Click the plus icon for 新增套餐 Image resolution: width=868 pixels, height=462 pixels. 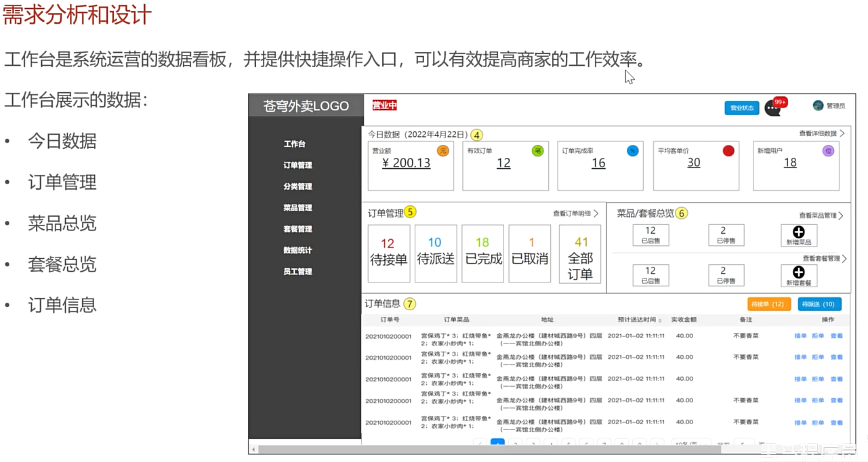click(799, 272)
